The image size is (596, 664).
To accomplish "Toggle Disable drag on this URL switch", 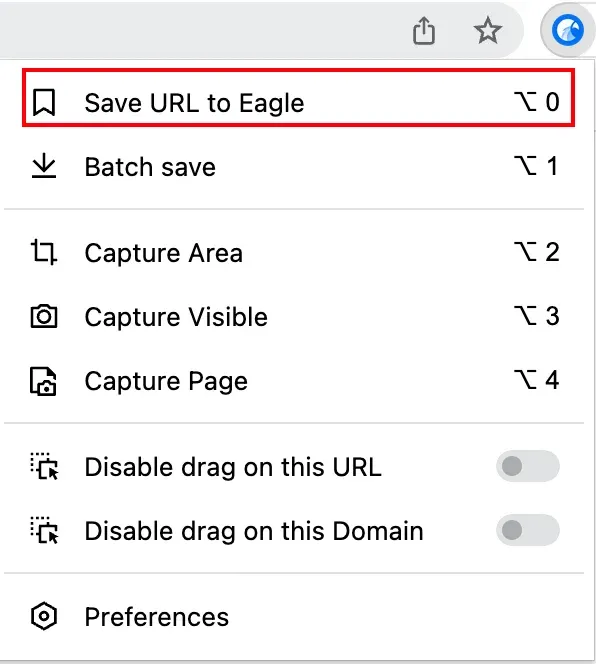I will coord(528,466).
